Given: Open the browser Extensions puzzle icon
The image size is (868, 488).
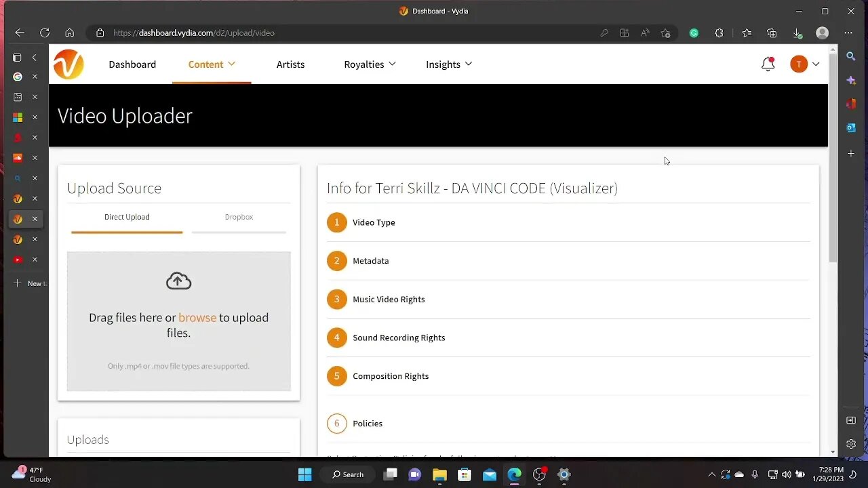Looking at the screenshot, I should pyautogui.click(x=719, y=33).
